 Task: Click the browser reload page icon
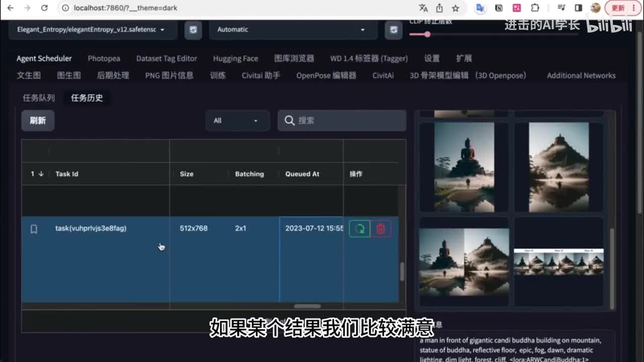[x=44, y=8]
